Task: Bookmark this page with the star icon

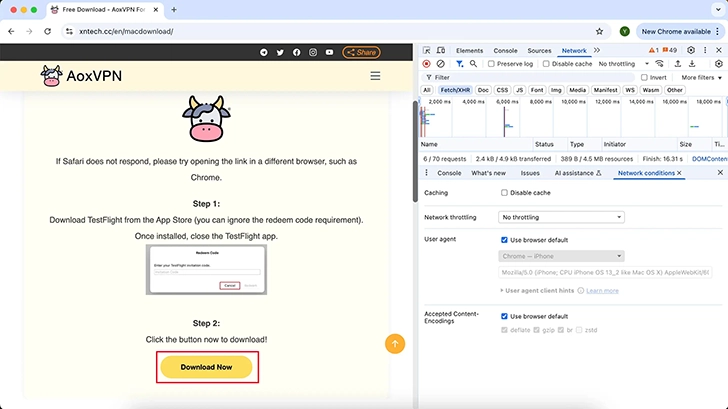Action: (x=599, y=31)
